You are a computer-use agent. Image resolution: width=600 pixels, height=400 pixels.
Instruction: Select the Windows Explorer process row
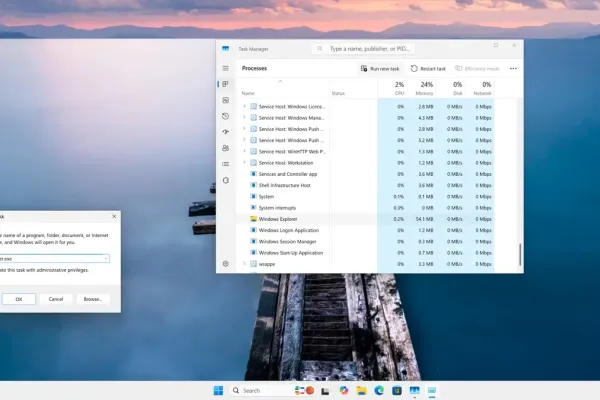[x=367, y=219]
